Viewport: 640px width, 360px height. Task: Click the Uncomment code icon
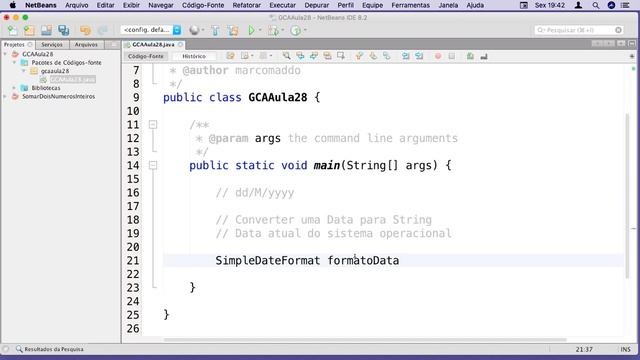coord(484,56)
